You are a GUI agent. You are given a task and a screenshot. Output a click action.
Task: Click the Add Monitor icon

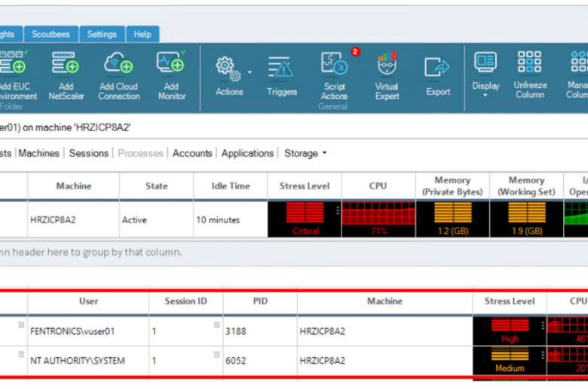[171, 63]
